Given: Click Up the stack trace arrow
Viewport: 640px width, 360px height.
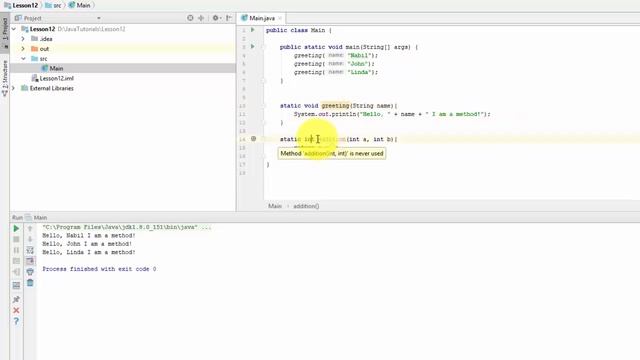Looking at the screenshot, I should click(x=30, y=229).
